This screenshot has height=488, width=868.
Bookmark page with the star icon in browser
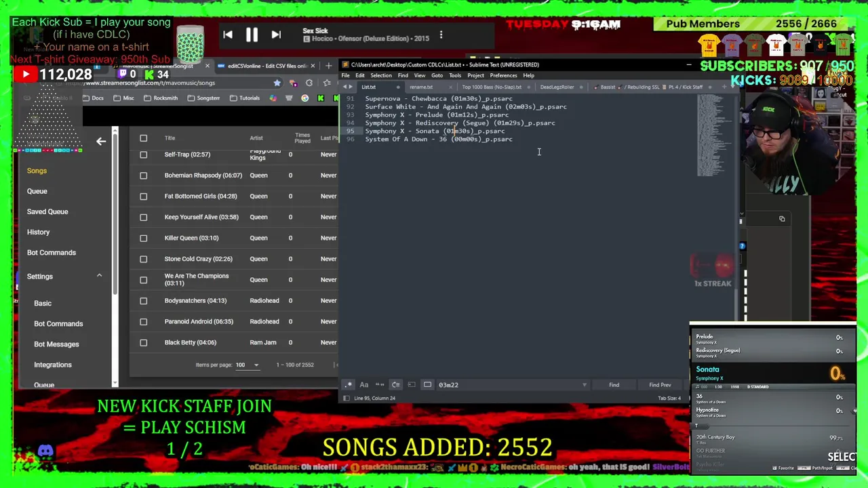(x=277, y=83)
